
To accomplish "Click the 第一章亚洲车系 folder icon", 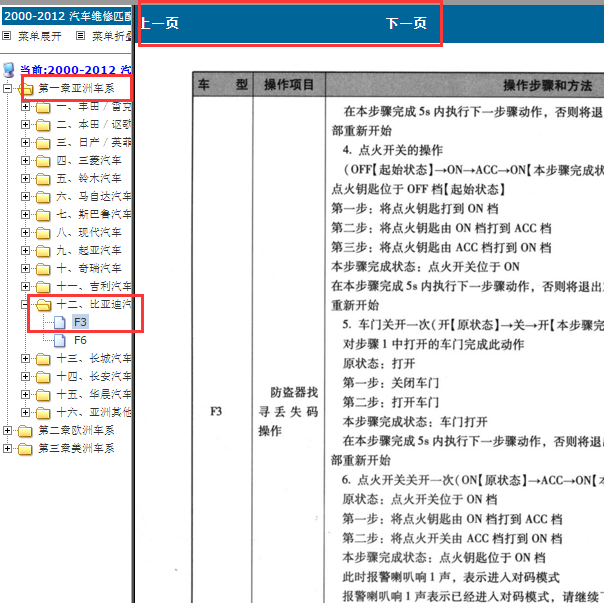I will click(x=25, y=89).
